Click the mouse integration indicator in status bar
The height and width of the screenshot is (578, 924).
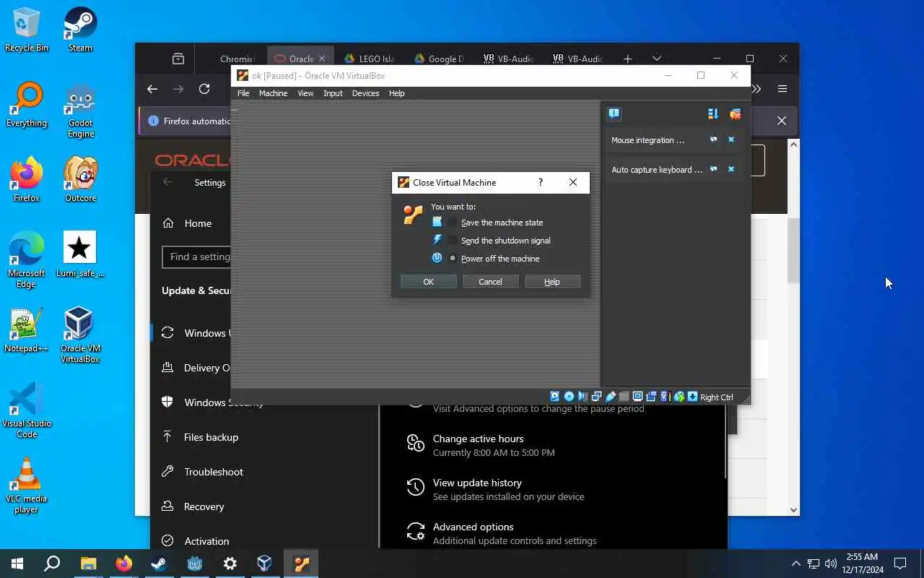point(679,397)
